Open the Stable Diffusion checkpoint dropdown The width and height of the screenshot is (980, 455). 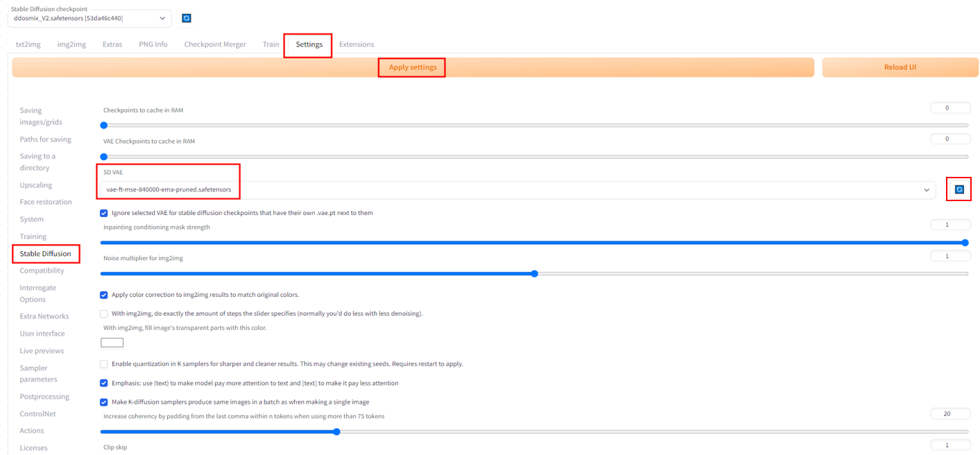(89, 18)
